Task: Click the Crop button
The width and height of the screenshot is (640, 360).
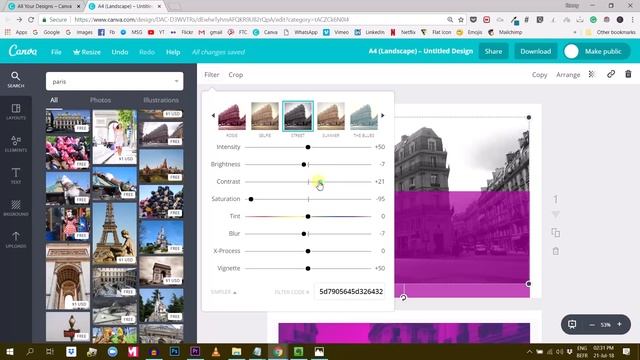Action: click(x=236, y=75)
